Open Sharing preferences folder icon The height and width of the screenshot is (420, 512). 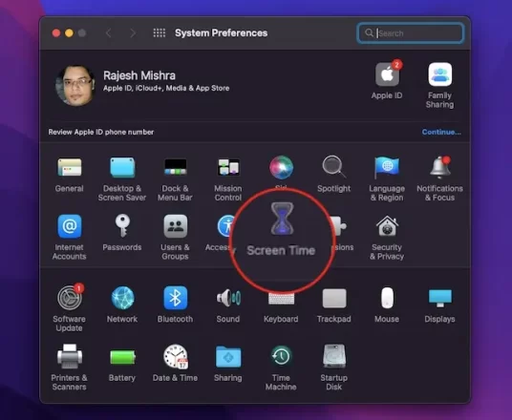pos(228,357)
